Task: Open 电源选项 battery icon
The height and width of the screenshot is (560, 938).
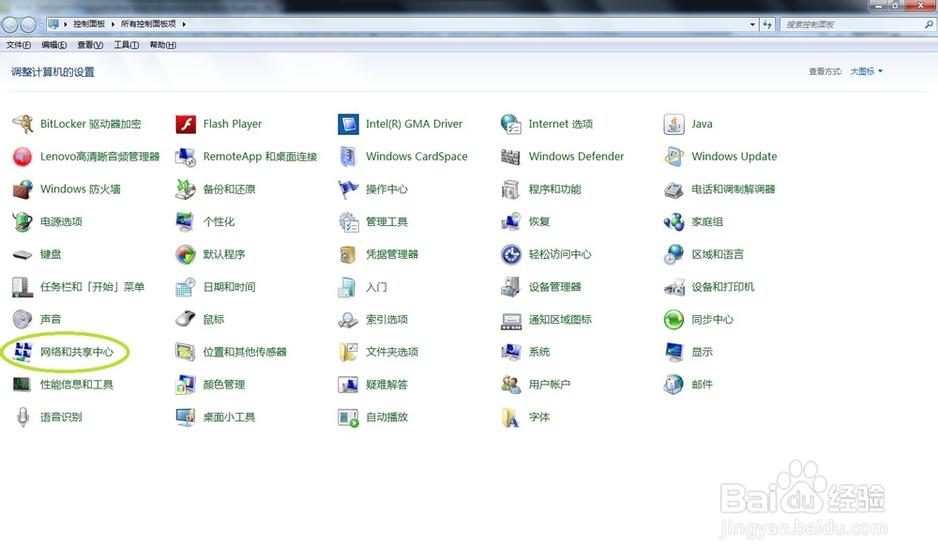Action: 23,222
